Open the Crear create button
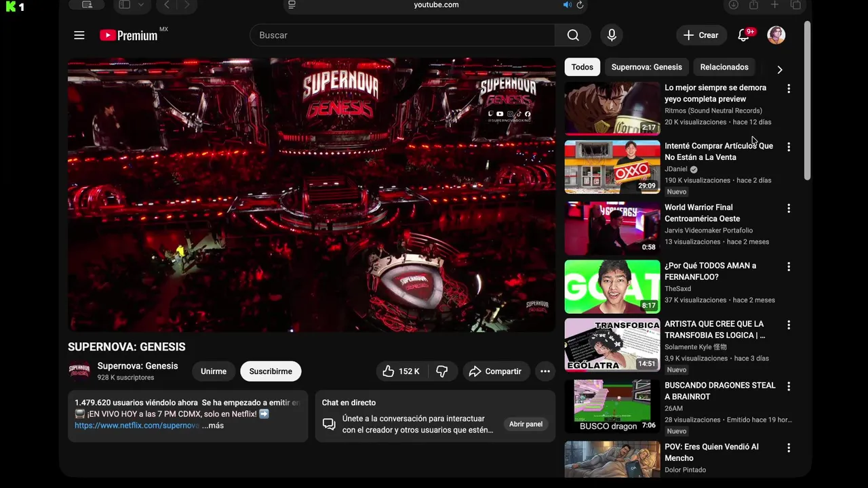 (x=701, y=35)
